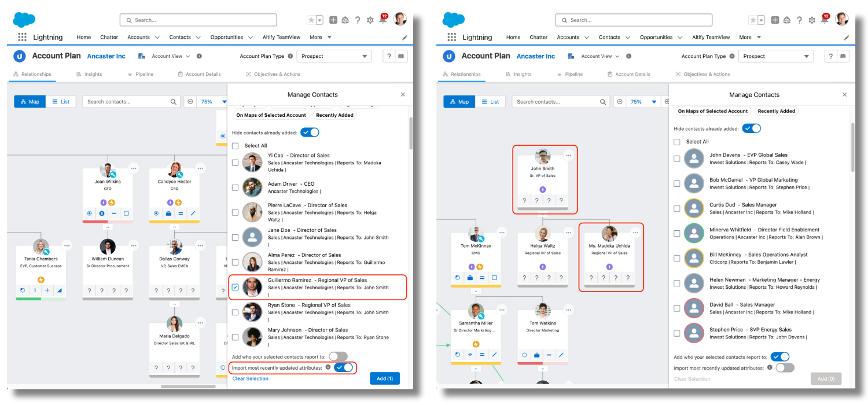Close the Manage Contacts panel in right screenshot
The image size is (868, 405).
coord(844,94)
